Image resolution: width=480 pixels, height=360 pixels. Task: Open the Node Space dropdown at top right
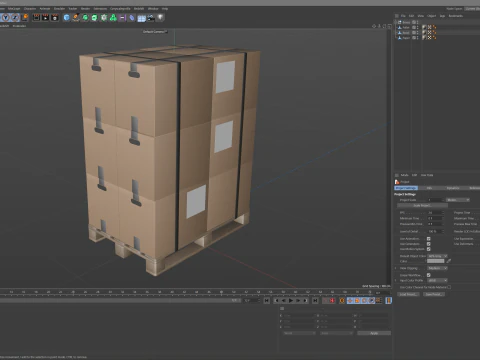coord(473,9)
